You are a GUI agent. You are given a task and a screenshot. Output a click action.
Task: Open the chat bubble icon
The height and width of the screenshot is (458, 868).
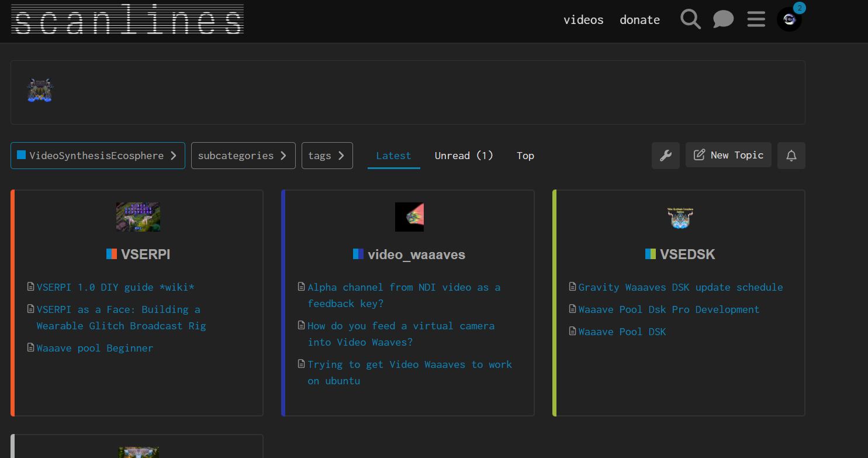tap(723, 19)
